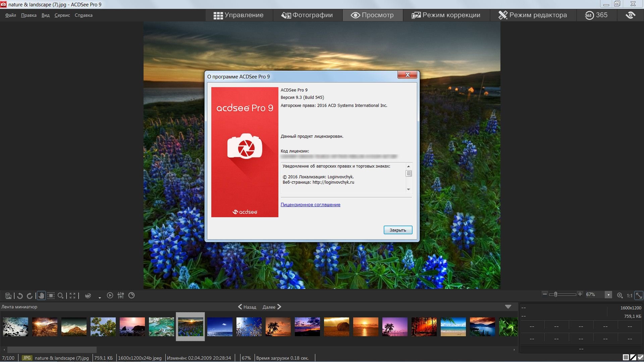Click the filmstrip horizontal scrollbar

click(x=52, y=350)
